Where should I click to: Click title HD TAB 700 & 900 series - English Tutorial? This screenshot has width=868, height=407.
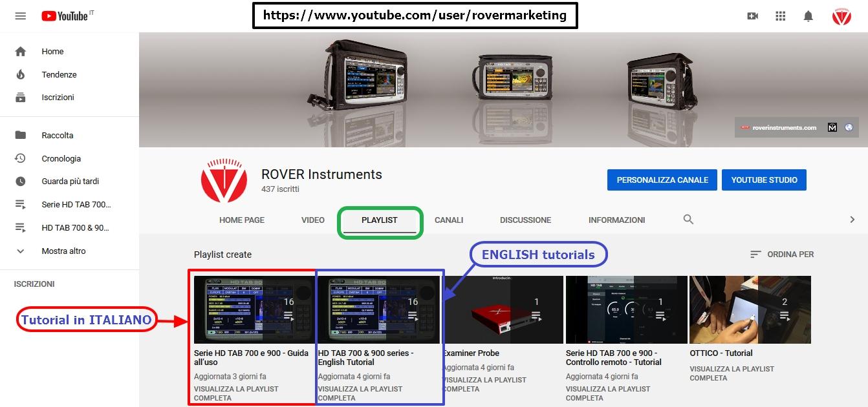point(366,358)
